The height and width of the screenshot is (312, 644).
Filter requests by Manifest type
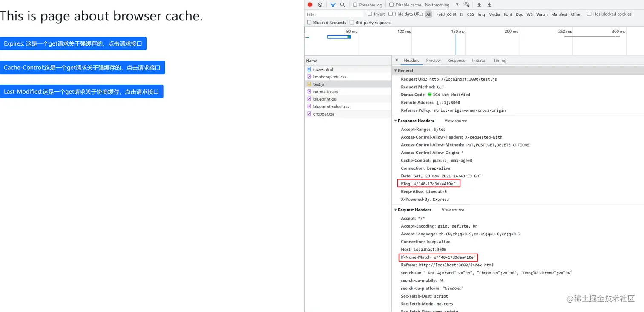coord(559,14)
